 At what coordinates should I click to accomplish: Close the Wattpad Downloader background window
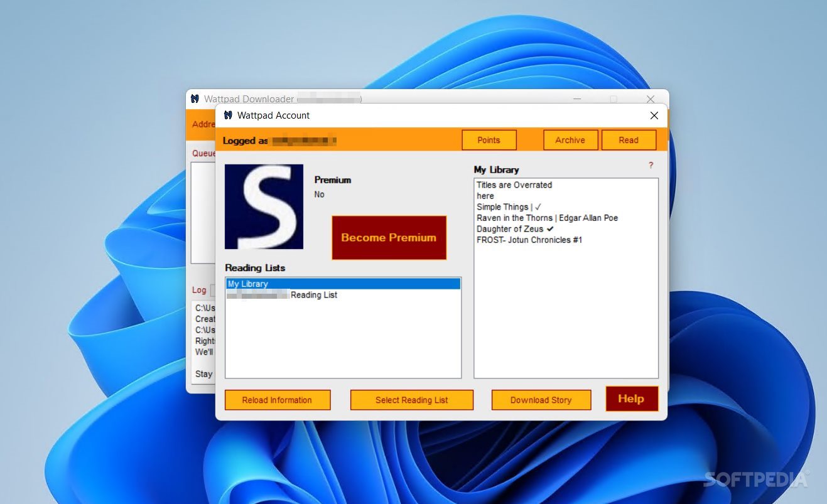(x=651, y=99)
